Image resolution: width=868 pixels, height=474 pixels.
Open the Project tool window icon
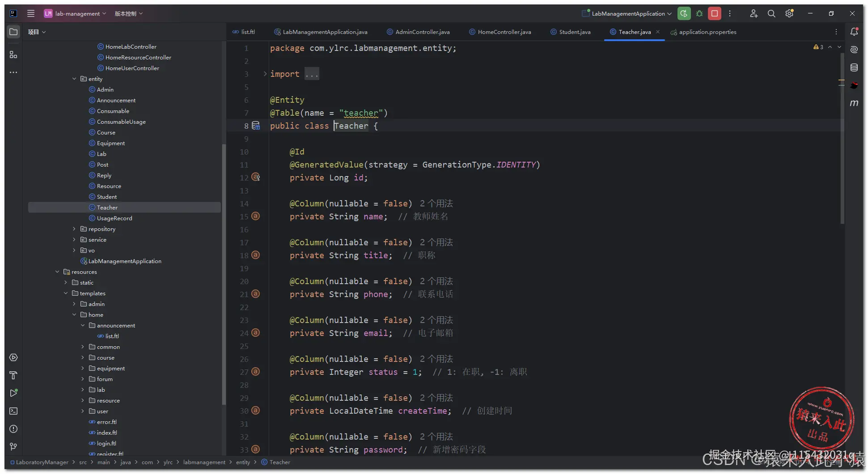tap(13, 32)
